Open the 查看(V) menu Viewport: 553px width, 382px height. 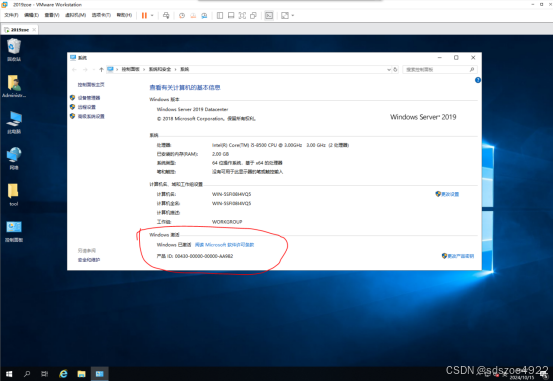[52, 15]
